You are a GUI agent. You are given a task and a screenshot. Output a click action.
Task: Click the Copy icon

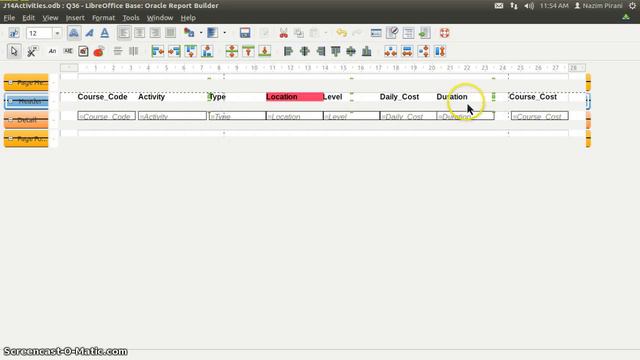(299, 33)
